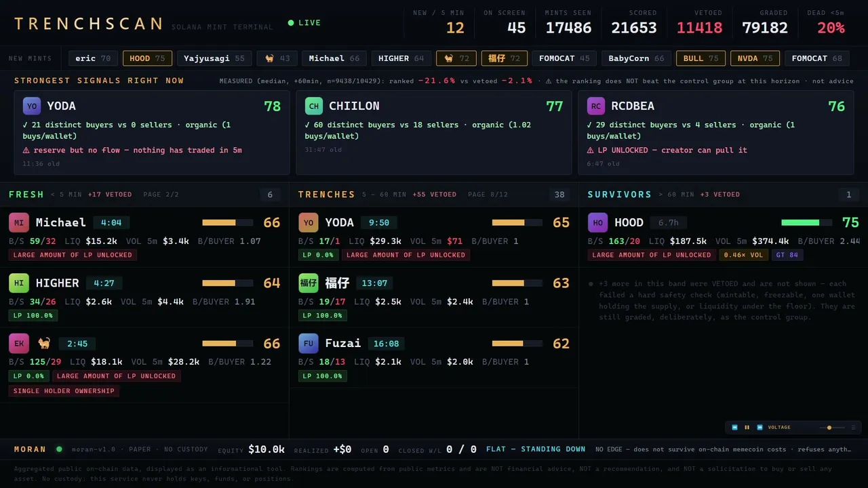This screenshot has height=488, width=868.
Task: Click the EK avatar in the Fresh column
Action: (19, 343)
